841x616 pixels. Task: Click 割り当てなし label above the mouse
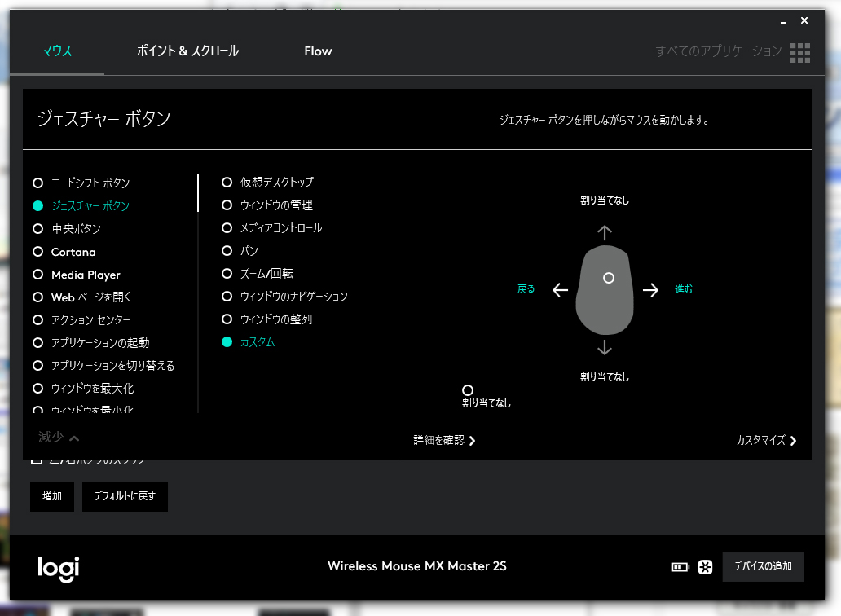605,200
